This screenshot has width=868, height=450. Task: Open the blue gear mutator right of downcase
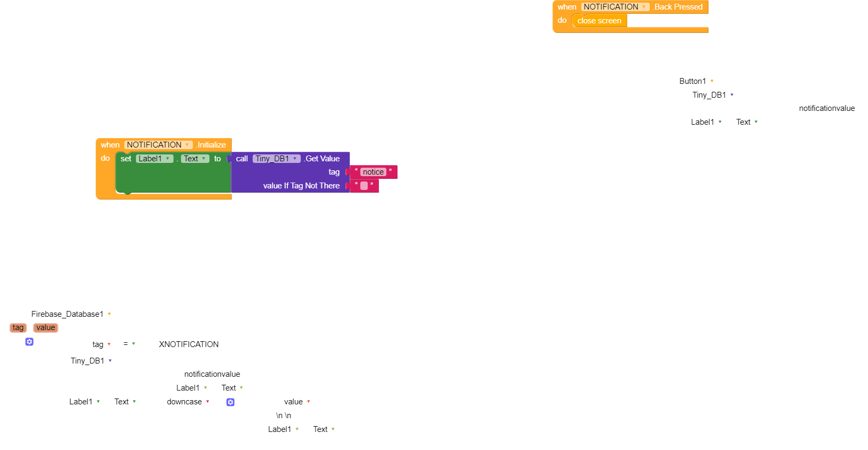pyautogui.click(x=231, y=402)
